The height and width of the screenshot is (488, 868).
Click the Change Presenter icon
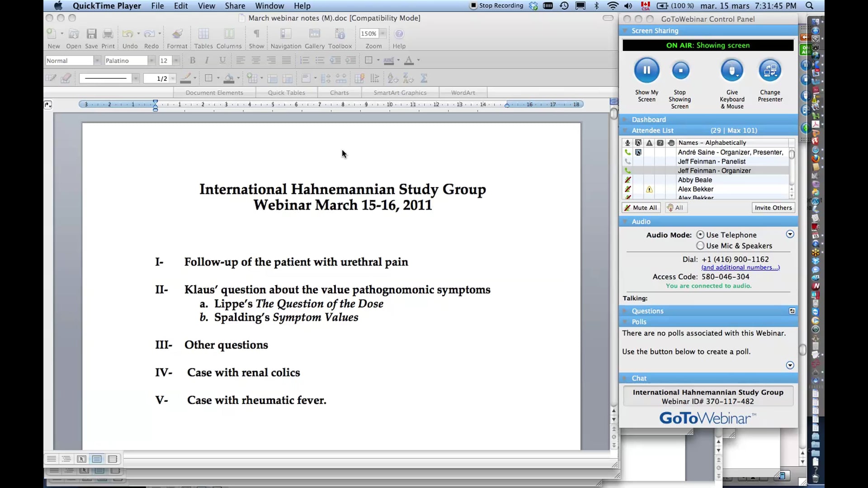click(770, 70)
